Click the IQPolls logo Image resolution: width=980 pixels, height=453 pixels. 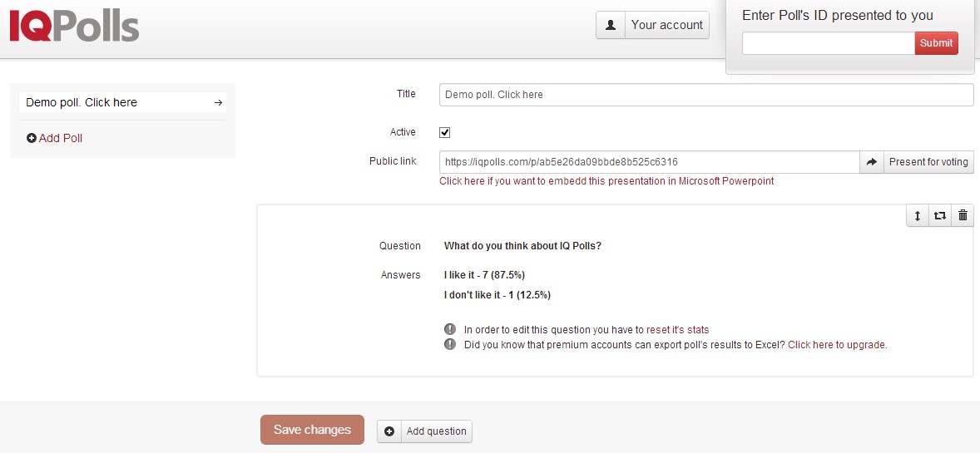(x=74, y=27)
